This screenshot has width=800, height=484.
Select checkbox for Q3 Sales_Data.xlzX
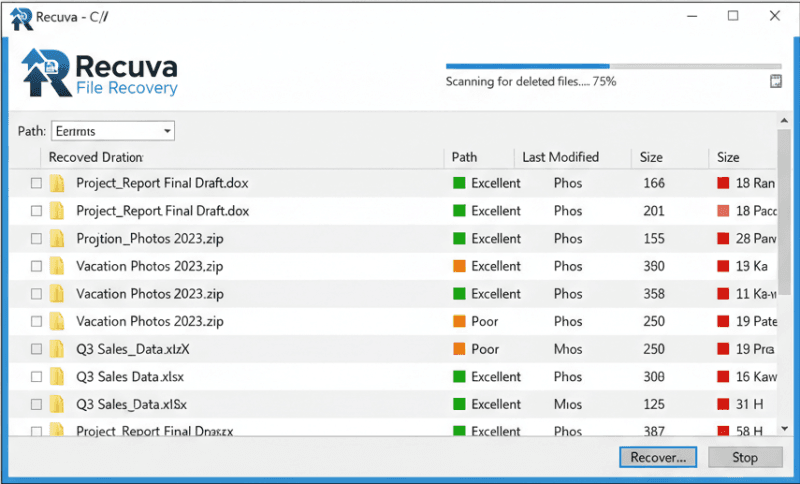point(36,349)
